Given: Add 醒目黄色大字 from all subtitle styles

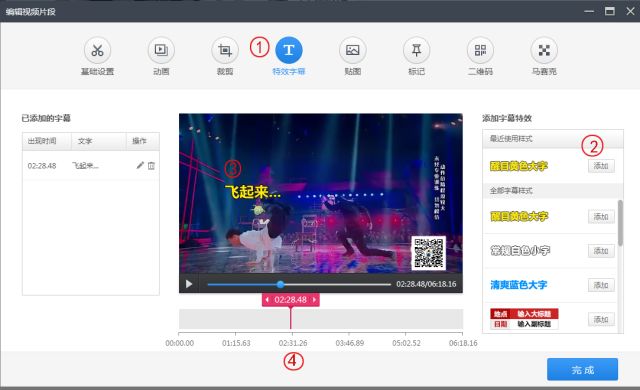Looking at the screenshot, I should coord(601,216).
